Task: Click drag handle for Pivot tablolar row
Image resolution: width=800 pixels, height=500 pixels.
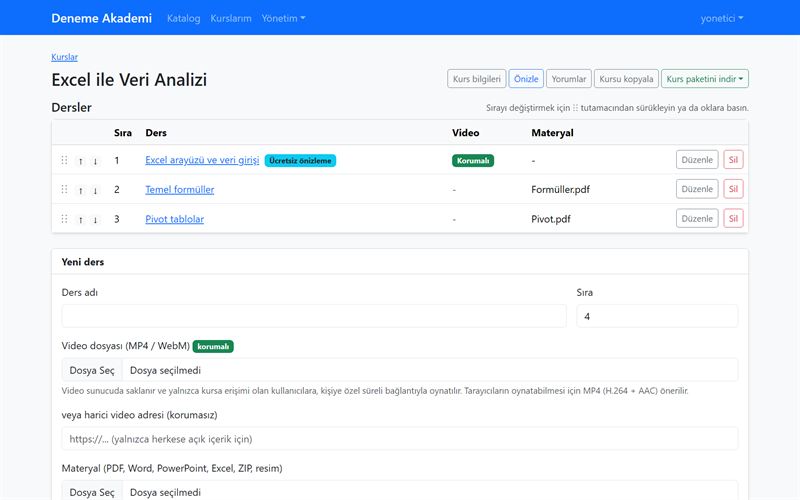Action: click(x=64, y=219)
